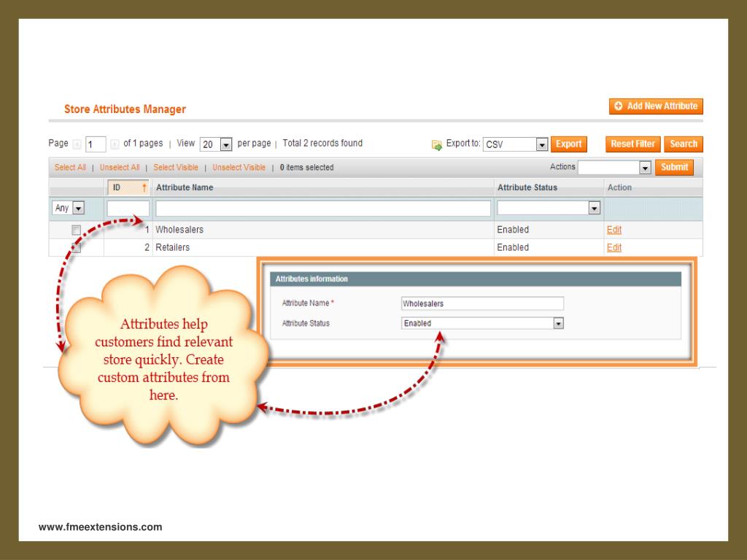The width and height of the screenshot is (747, 560).
Task: Click the Wholesalers row name cell
Action: coord(323,230)
